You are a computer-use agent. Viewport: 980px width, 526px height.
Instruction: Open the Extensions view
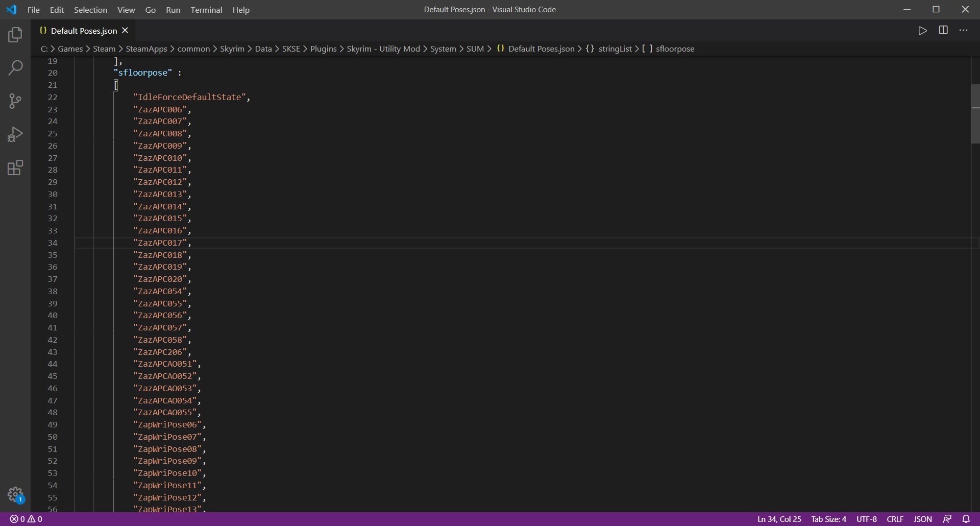pos(15,168)
